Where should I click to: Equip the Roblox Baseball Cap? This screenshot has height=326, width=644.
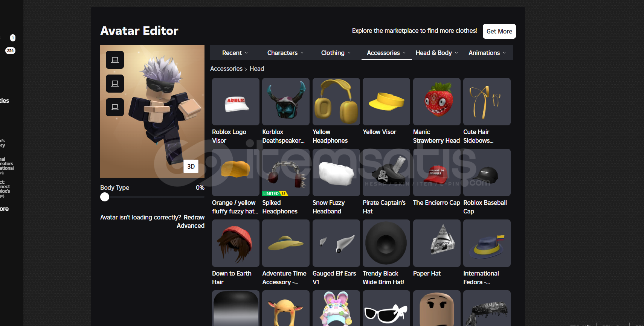pos(487,172)
